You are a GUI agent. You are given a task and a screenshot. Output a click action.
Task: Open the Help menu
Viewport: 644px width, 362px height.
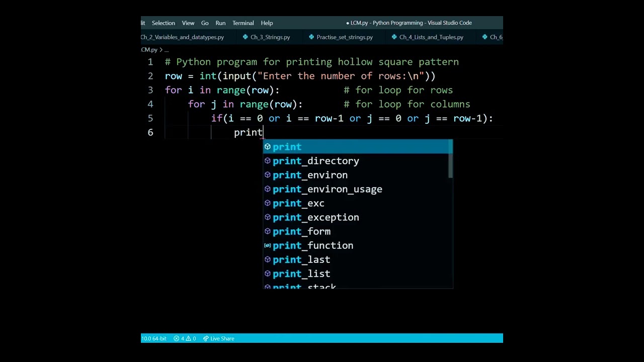267,23
